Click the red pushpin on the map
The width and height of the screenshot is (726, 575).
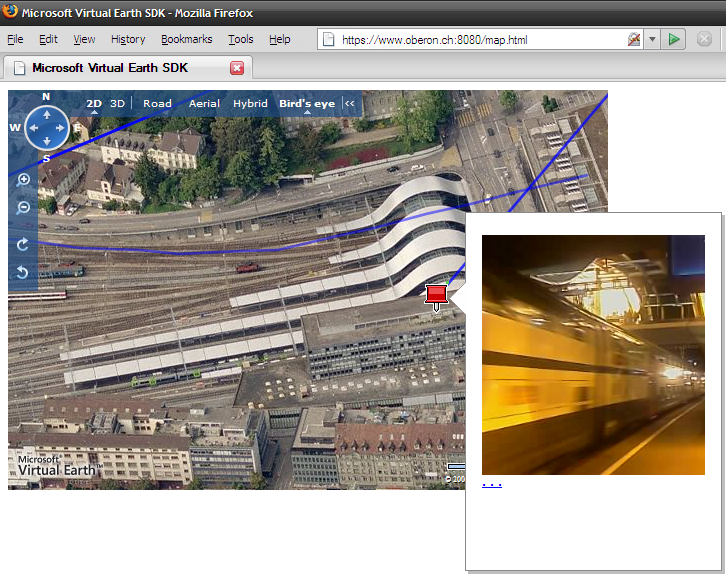click(x=436, y=297)
